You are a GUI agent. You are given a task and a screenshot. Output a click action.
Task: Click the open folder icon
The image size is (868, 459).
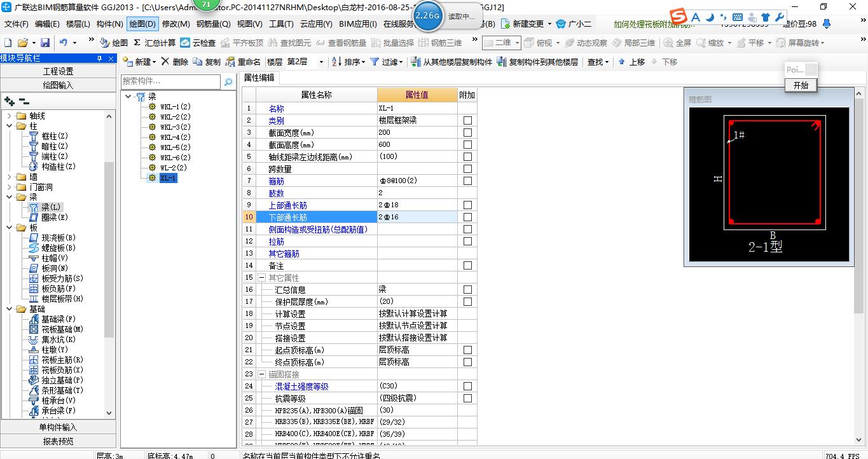[22, 43]
